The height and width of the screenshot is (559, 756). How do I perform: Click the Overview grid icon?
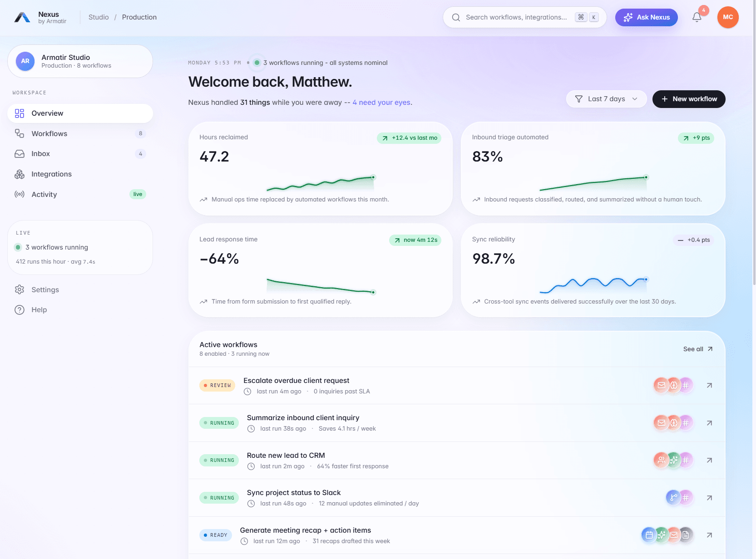pyautogui.click(x=20, y=113)
